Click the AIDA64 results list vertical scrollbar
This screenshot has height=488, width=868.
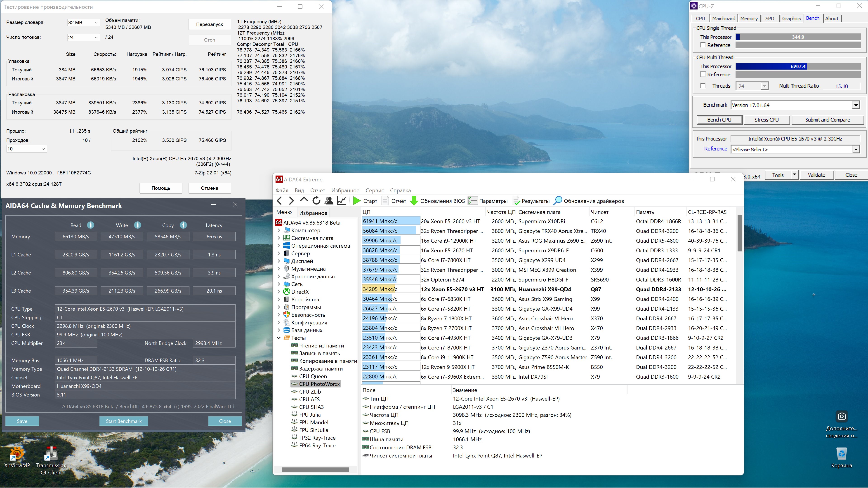(739, 233)
